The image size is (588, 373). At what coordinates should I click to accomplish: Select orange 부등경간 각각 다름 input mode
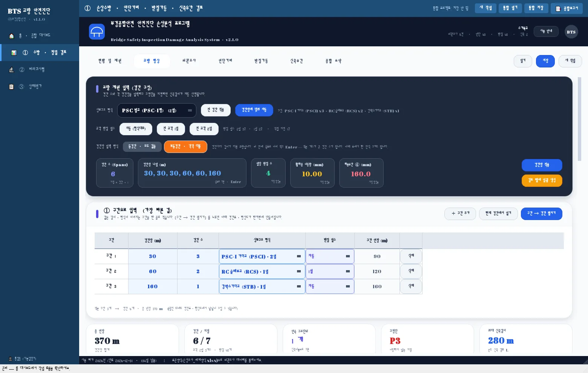(185, 147)
